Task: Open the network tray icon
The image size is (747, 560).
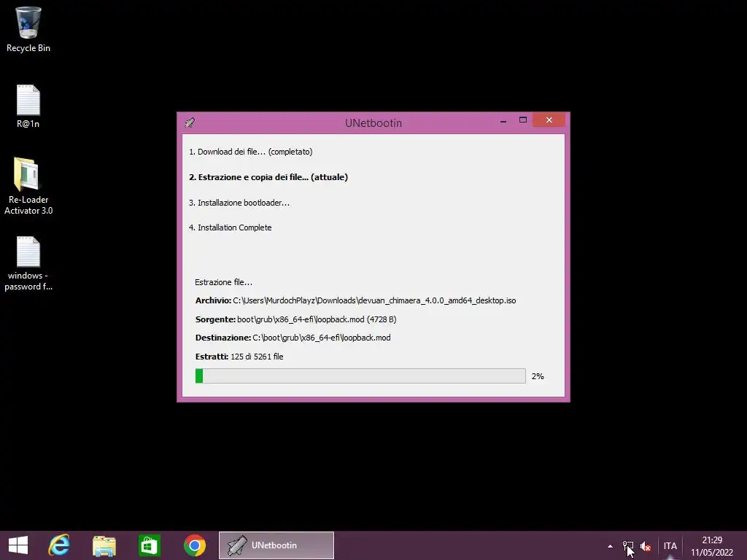Action: 628,546
